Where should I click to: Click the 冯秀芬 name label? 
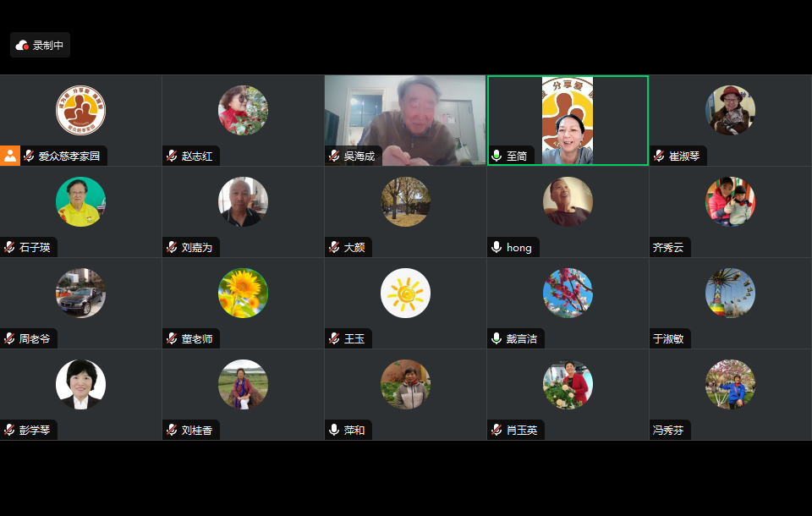(668, 430)
